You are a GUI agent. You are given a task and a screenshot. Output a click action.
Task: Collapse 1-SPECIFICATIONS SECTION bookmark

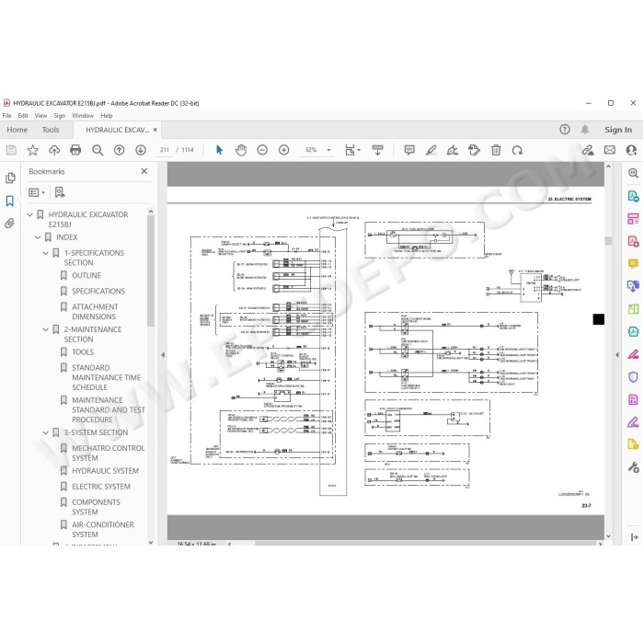coord(46,253)
